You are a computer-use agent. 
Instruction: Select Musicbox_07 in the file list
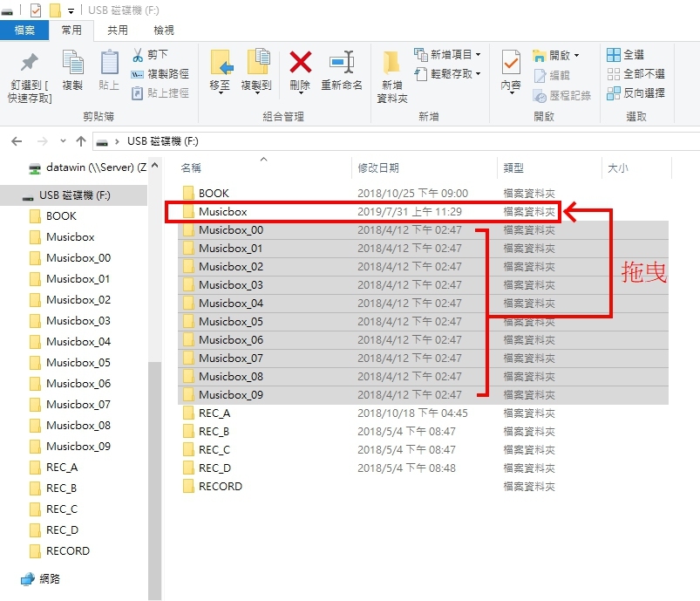423,359
